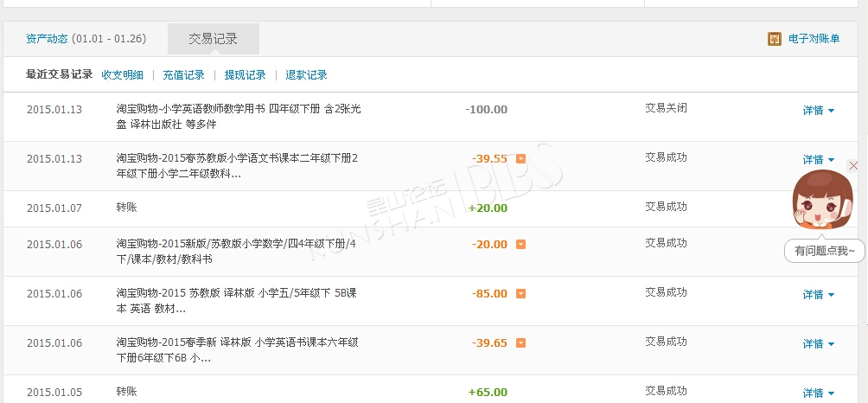The height and width of the screenshot is (403, 868).
Task: Click date 2015.01.13 of -100.00 row
Action: click(x=54, y=109)
